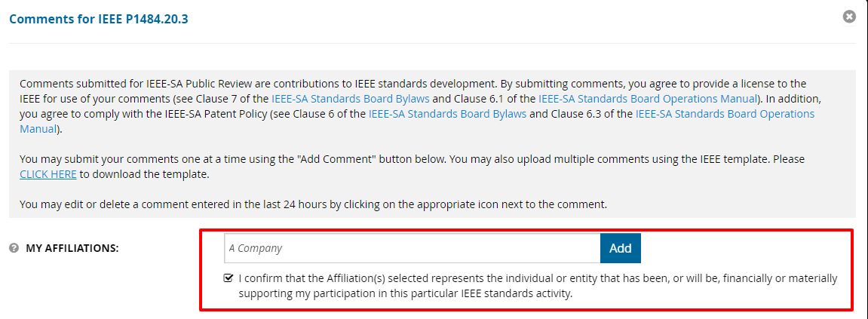Click "to download the template" text
This screenshot has height=319, width=868.
pyautogui.click(x=144, y=174)
